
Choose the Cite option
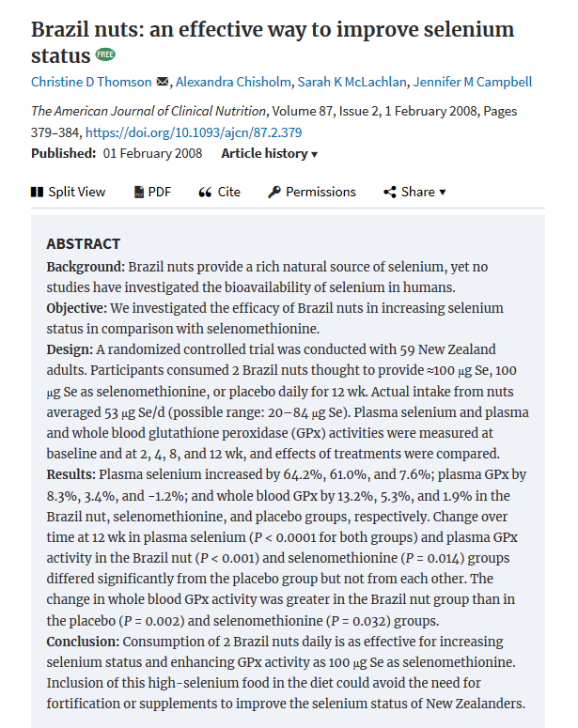[228, 192]
